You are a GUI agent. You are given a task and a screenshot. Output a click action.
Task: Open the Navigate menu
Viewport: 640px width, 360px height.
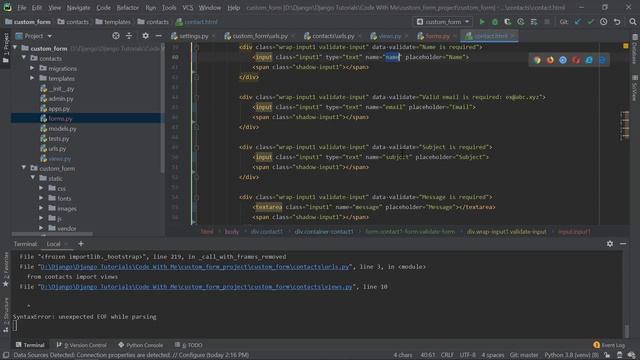[78, 7]
